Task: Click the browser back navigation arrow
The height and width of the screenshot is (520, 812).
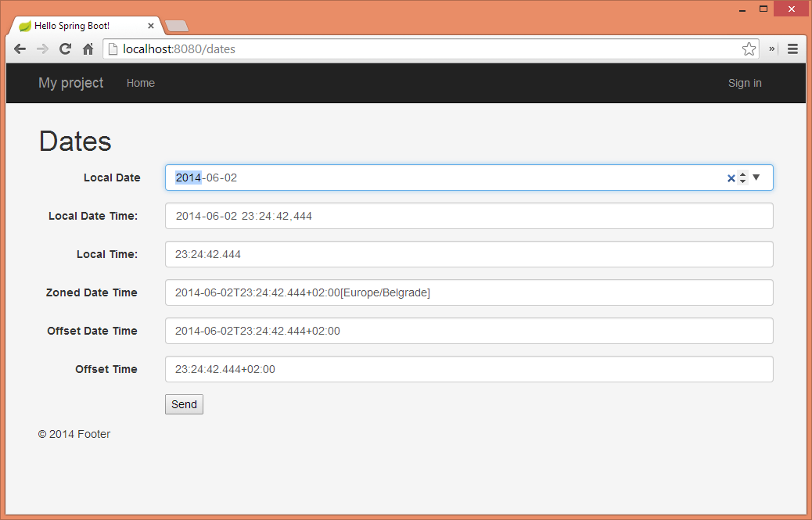Action: (20, 48)
